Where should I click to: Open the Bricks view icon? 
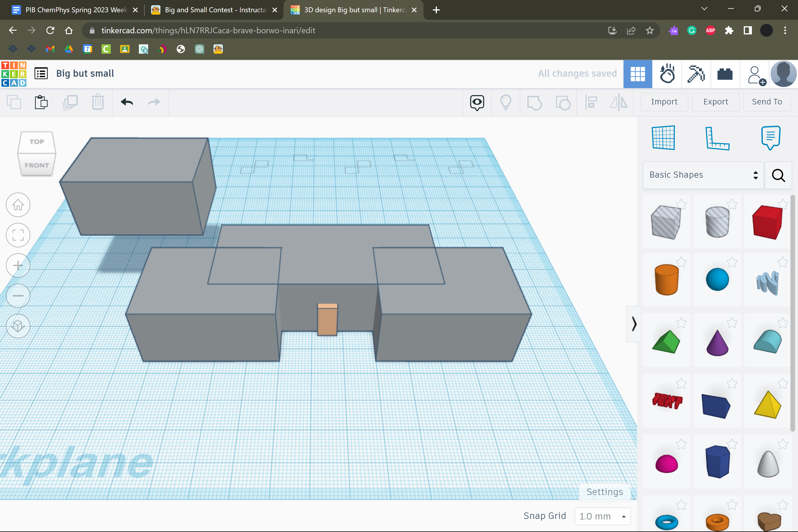[x=725, y=74]
